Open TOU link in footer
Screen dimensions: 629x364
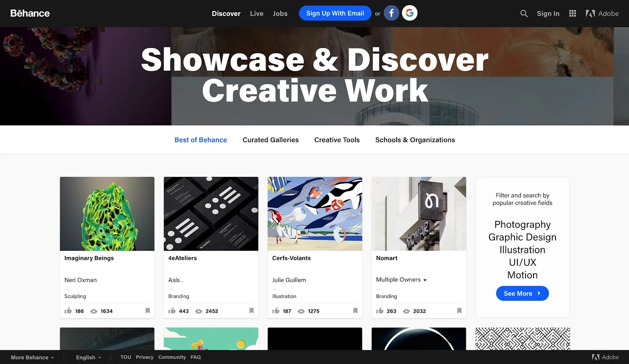[126, 357]
